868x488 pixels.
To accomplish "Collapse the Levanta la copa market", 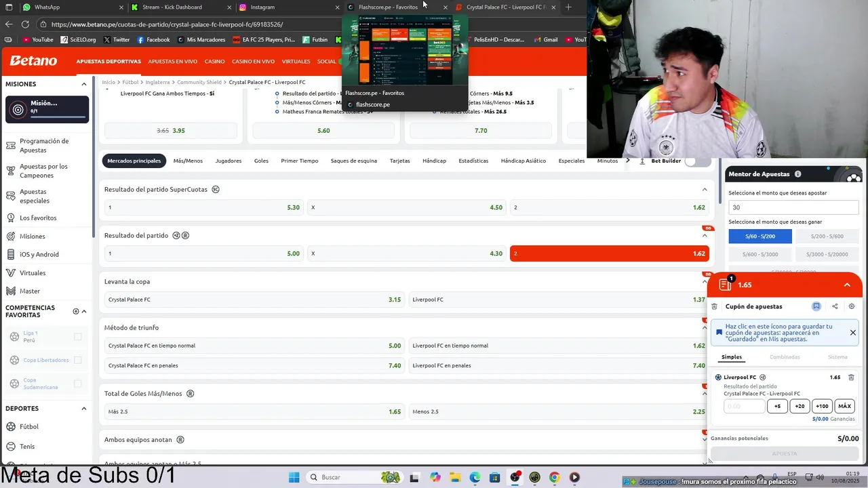I will point(705,282).
